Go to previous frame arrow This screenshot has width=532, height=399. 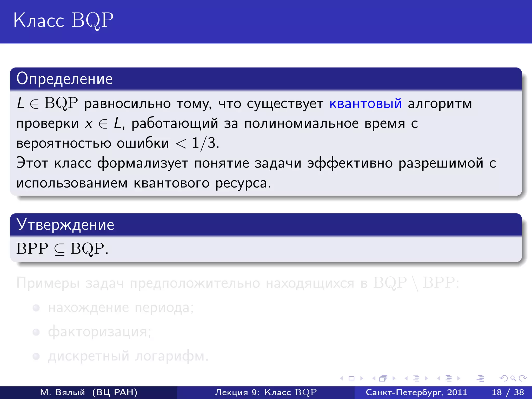pos(374,378)
